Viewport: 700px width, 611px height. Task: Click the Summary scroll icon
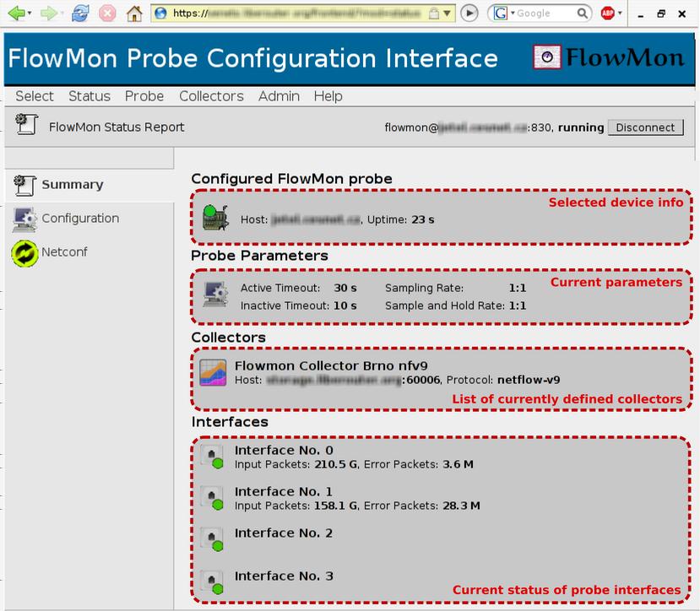[x=25, y=185]
